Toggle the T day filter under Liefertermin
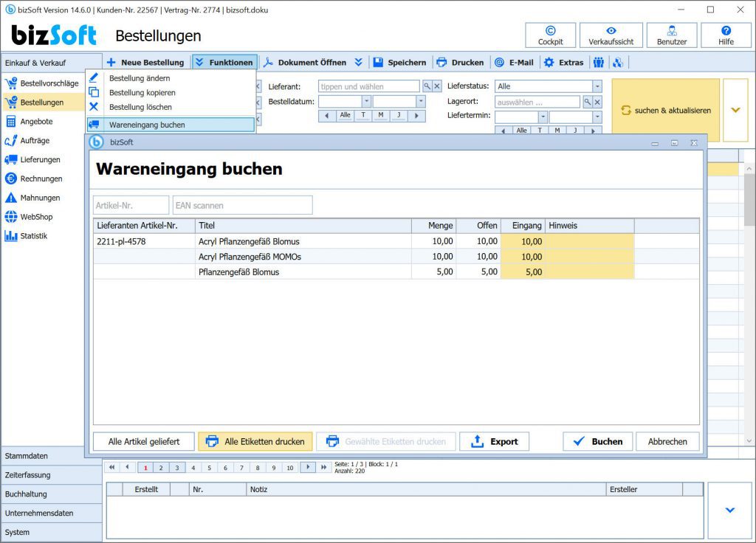 (540, 130)
